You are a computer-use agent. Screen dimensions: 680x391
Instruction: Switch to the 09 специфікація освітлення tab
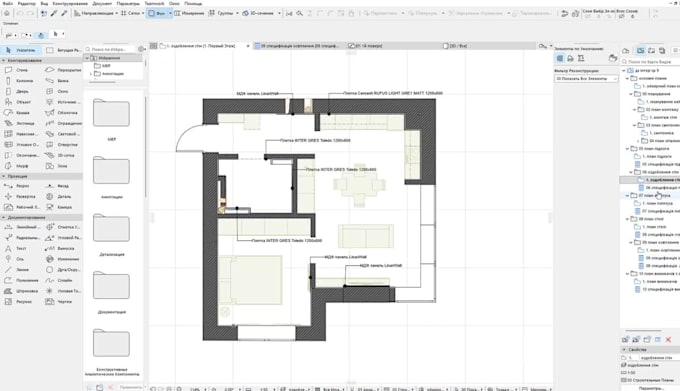299,46
